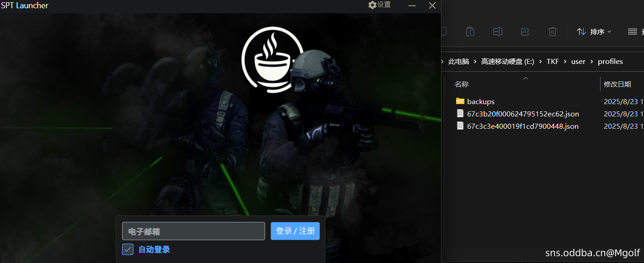Click the TKF breadcrumb segment
The height and width of the screenshot is (263, 644).
coord(553,61)
